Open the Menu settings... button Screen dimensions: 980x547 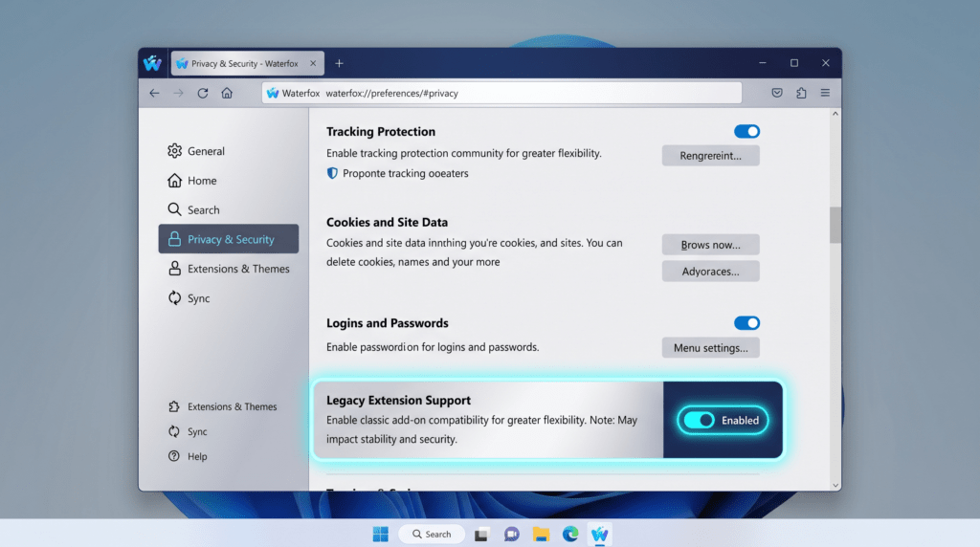click(711, 348)
